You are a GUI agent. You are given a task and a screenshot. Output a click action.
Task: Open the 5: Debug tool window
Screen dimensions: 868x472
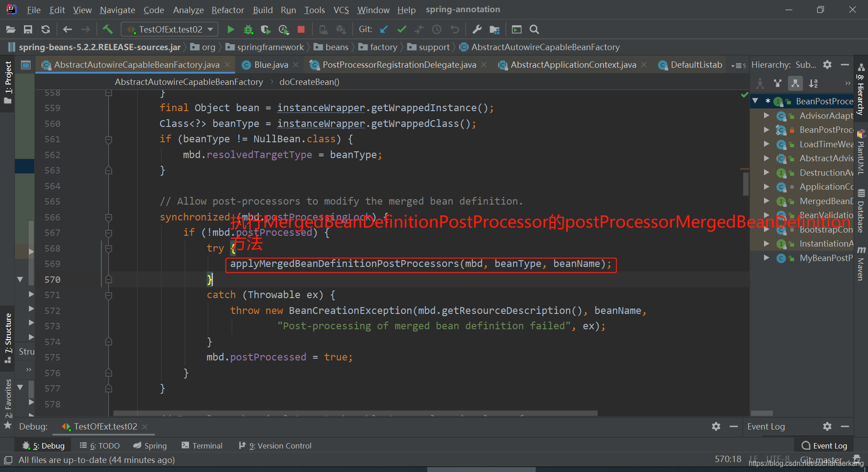[x=43, y=446]
